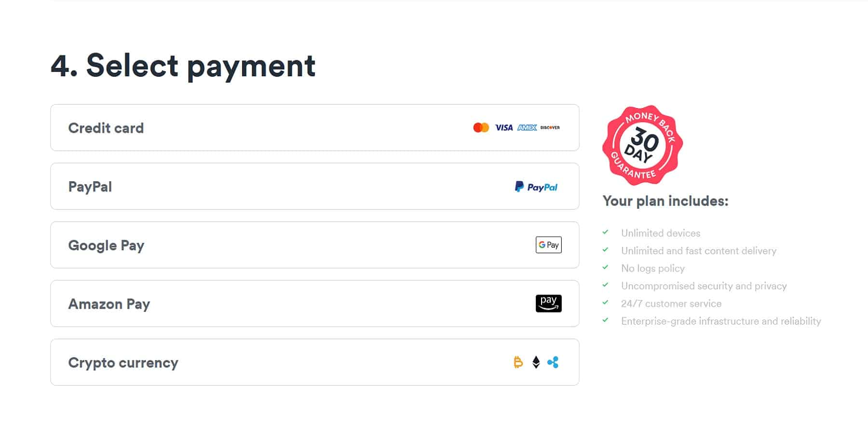Click the 30 day money back guarantee badge
868x434 pixels.
(x=642, y=145)
